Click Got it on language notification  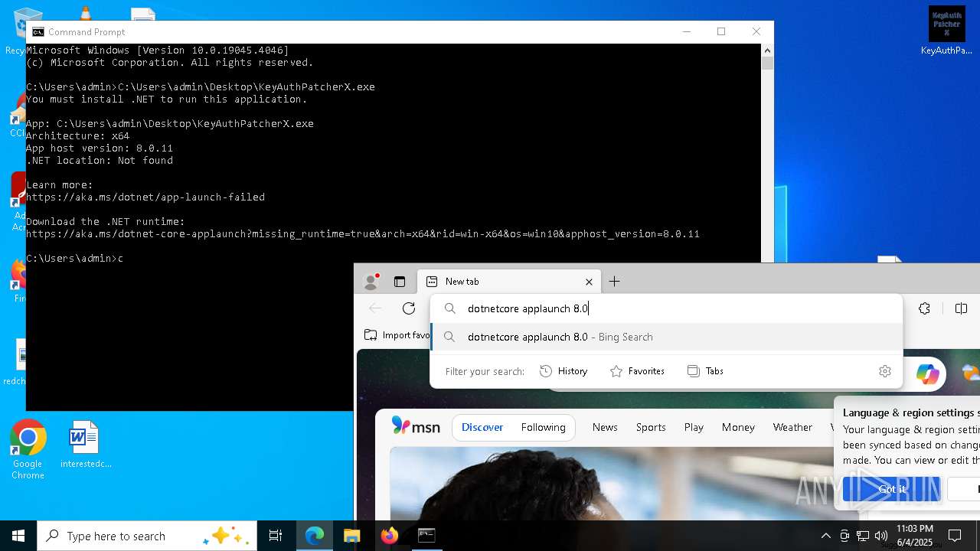point(891,489)
